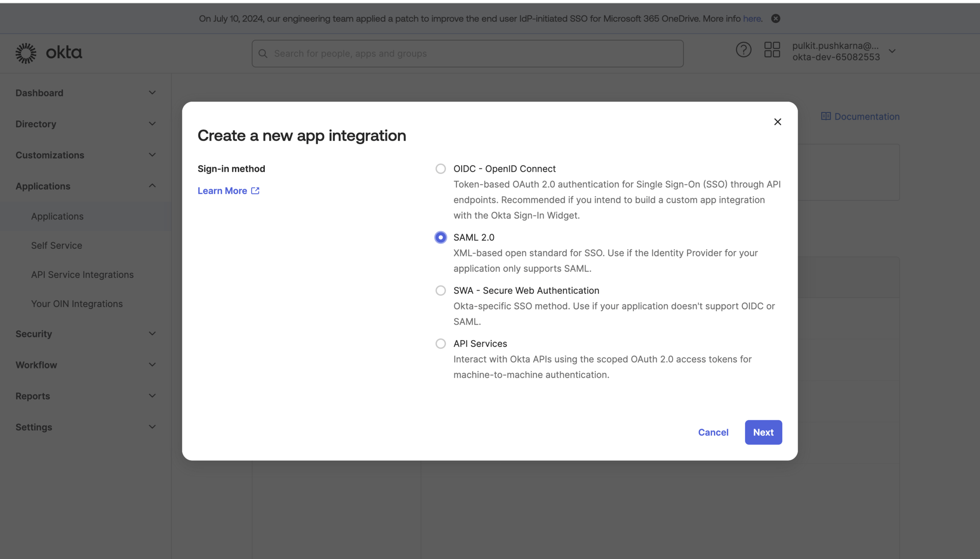Screen dimensions: 980x559
Task: Collapse the Applications sidebar section
Action: pyautogui.click(x=152, y=186)
